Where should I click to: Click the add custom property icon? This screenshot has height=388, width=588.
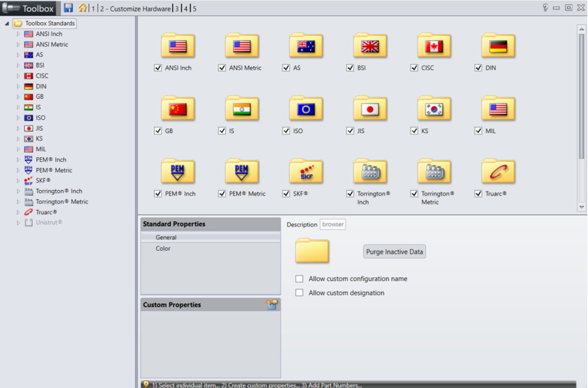[272, 304]
